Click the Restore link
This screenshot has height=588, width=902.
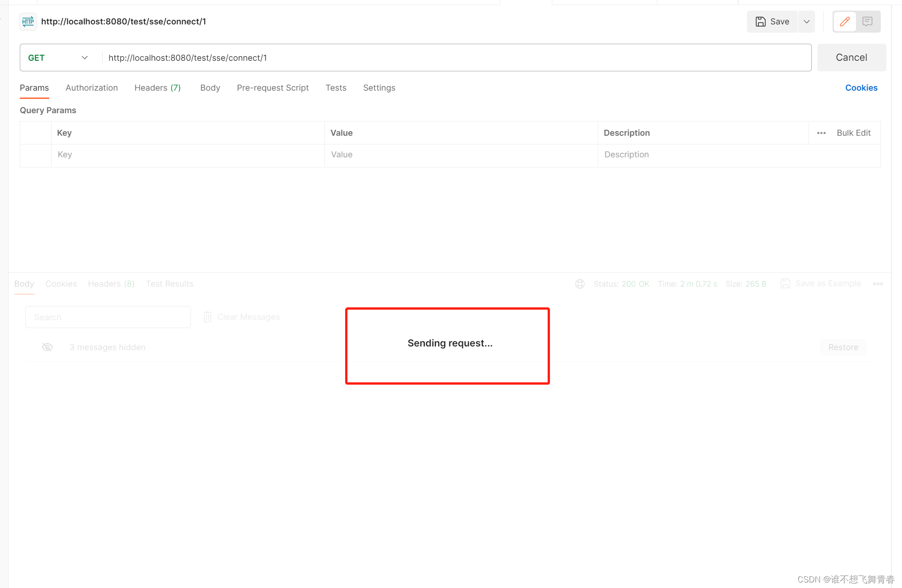[844, 347]
